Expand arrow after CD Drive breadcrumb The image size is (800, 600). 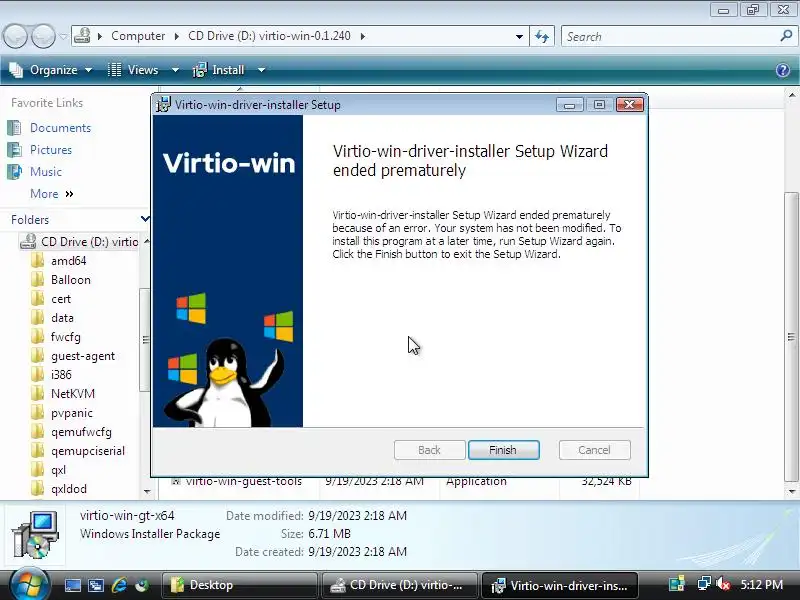[362, 36]
